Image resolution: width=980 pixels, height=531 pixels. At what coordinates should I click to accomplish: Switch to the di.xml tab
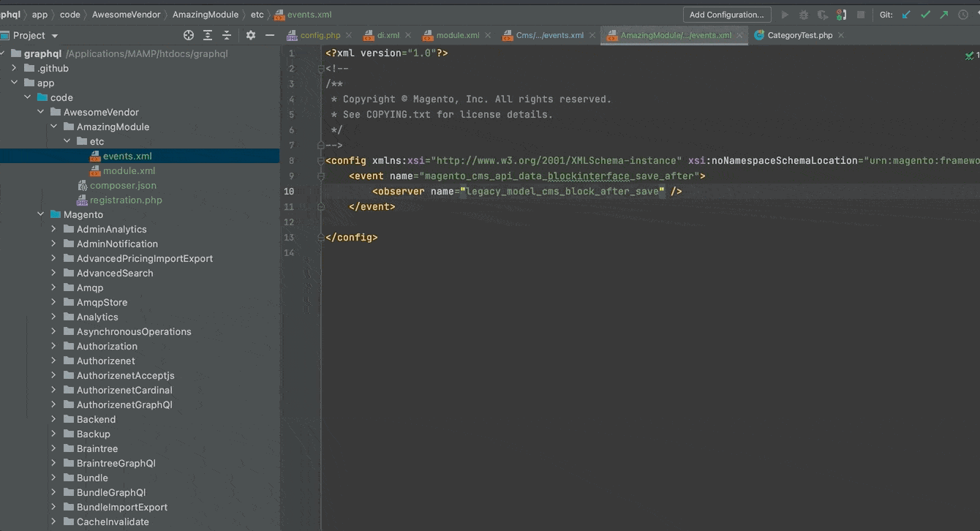pos(388,35)
